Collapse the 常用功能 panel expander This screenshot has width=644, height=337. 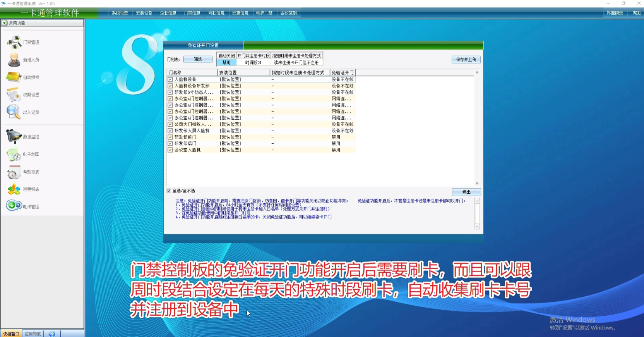(5, 23)
